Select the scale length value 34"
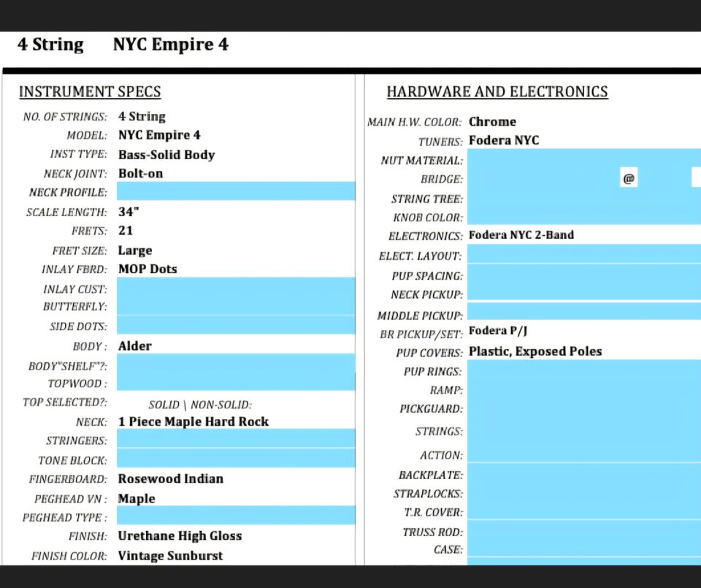 (x=129, y=212)
